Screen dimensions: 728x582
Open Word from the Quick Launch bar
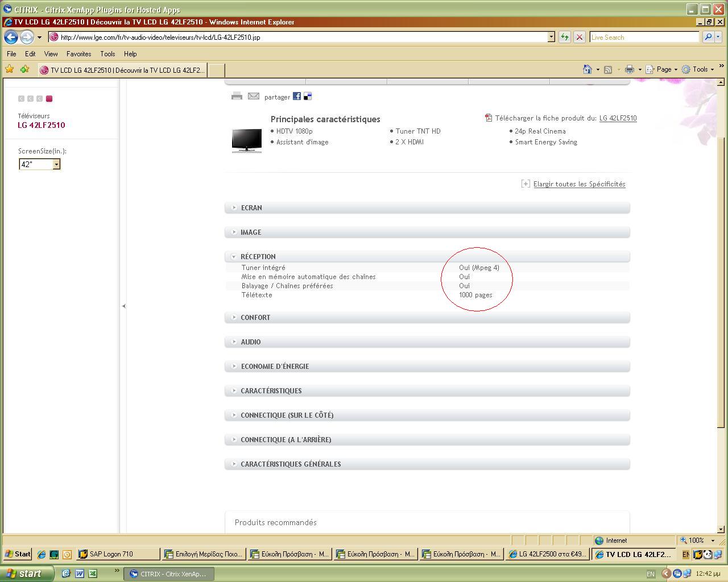click(x=79, y=573)
